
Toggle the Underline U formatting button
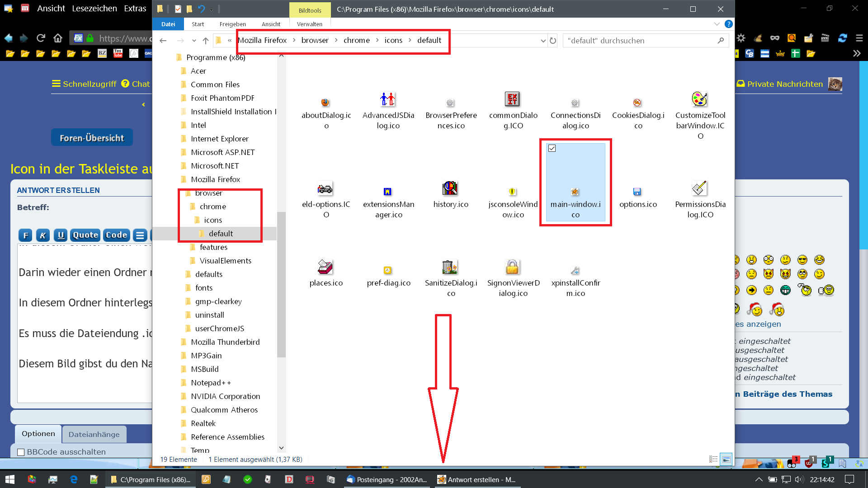pos(61,235)
